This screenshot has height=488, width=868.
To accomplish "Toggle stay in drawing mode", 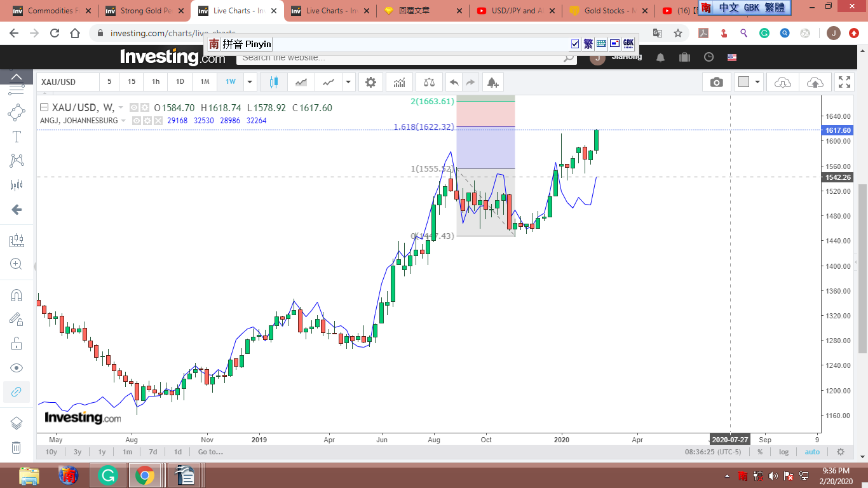I will [17, 320].
